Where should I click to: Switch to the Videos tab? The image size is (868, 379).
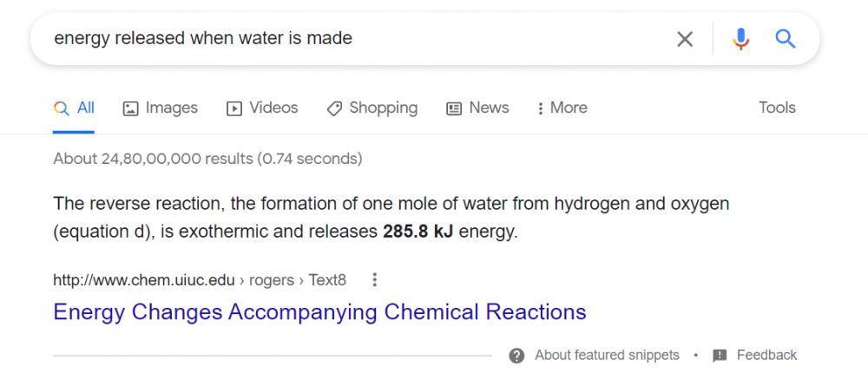coord(273,108)
